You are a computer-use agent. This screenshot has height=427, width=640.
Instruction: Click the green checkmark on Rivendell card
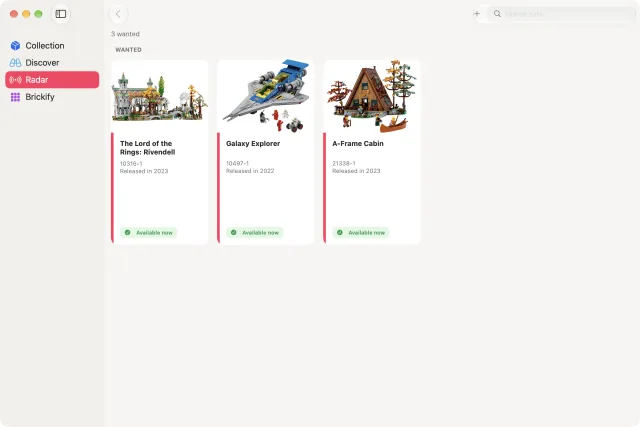(128, 233)
